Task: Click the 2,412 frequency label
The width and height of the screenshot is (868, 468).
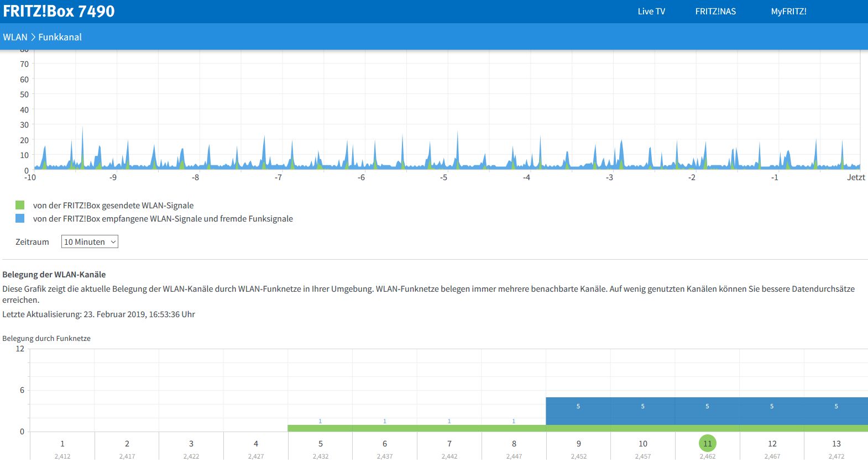Action: click(x=62, y=456)
